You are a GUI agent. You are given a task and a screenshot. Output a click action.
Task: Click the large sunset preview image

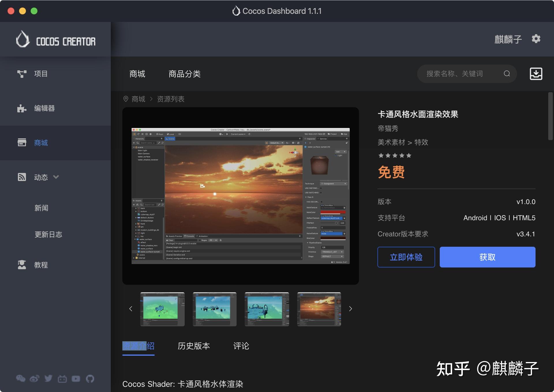click(x=241, y=196)
